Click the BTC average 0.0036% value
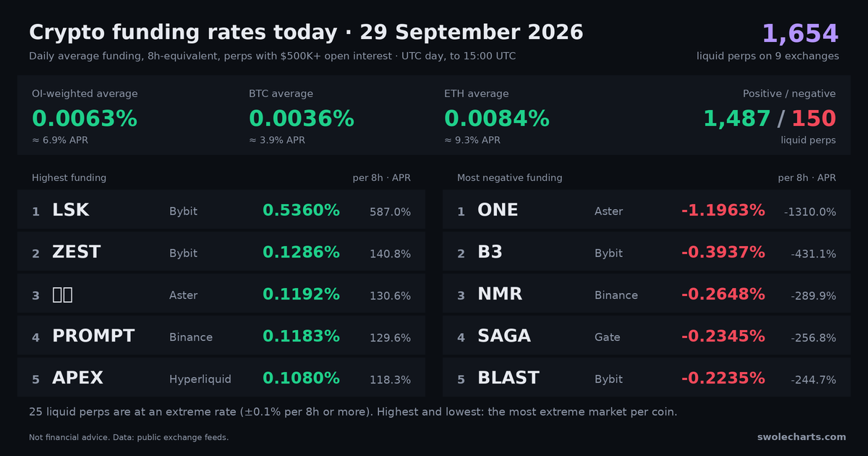 302,119
